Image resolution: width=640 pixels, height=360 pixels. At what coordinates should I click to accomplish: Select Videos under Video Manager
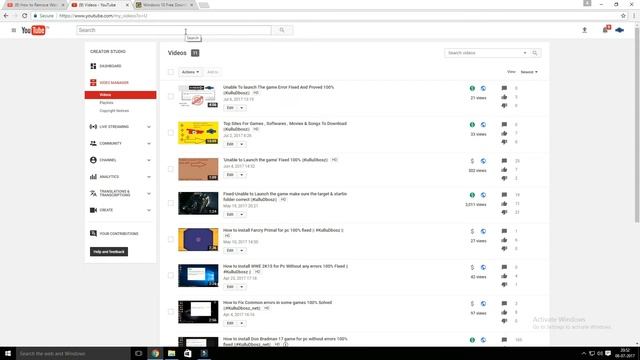pyautogui.click(x=120, y=95)
